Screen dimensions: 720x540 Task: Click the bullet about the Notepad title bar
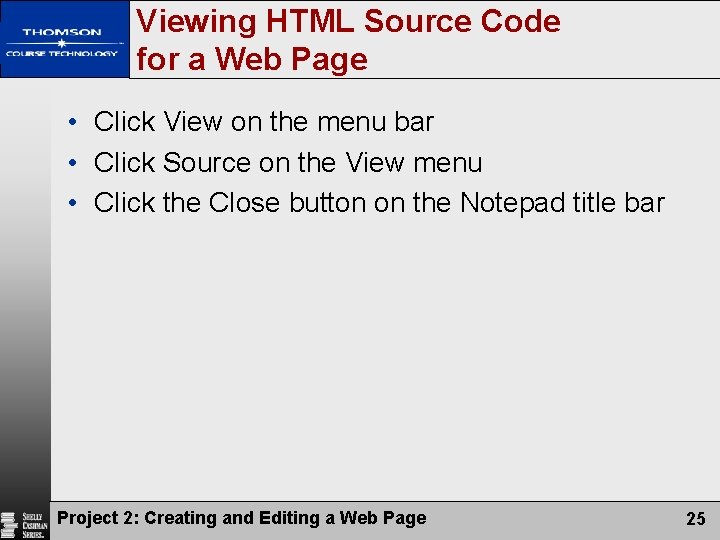[x=379, y=203]
